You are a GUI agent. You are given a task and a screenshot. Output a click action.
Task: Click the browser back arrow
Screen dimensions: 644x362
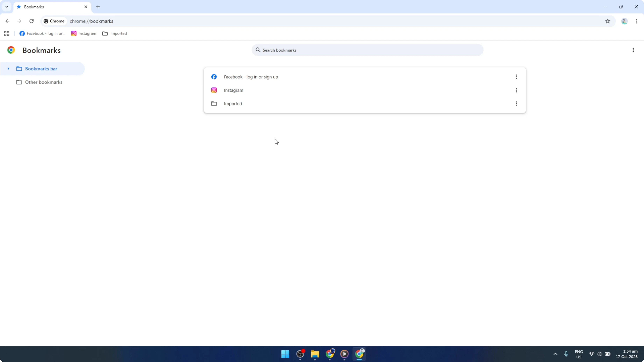pos(7,21)
